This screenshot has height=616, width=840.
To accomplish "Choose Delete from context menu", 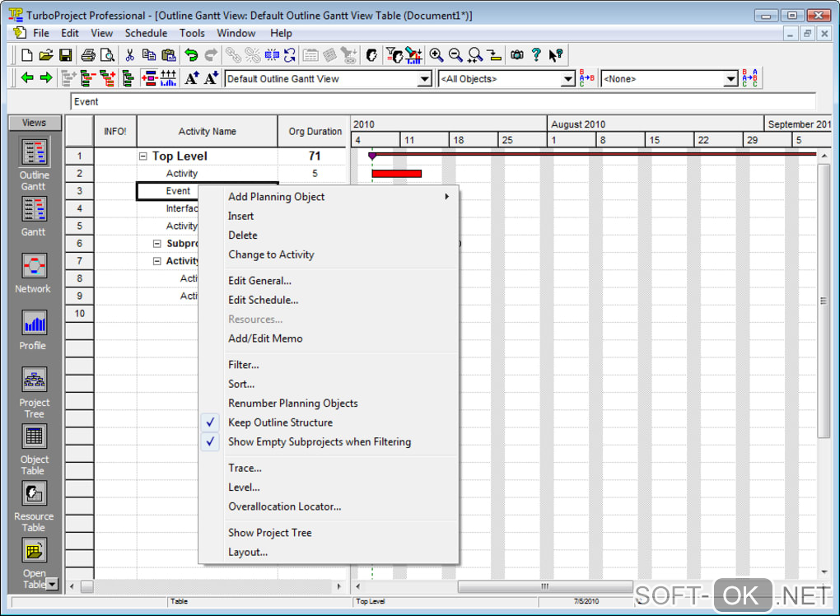I will pyautogui.click(x=243, y=236).
